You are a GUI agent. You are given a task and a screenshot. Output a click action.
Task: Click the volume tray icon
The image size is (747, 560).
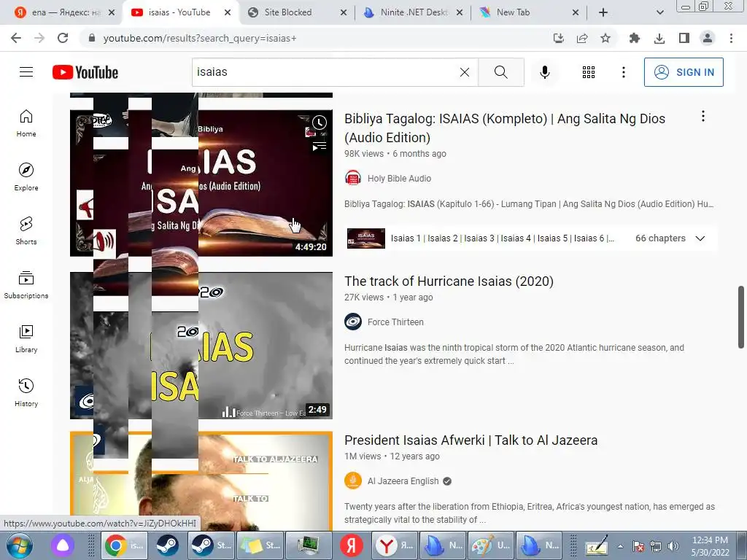click(x=673, y=546)
